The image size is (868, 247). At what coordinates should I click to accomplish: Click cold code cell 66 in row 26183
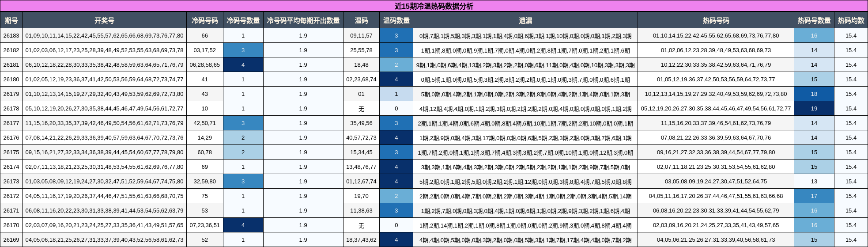pos(204,36)
